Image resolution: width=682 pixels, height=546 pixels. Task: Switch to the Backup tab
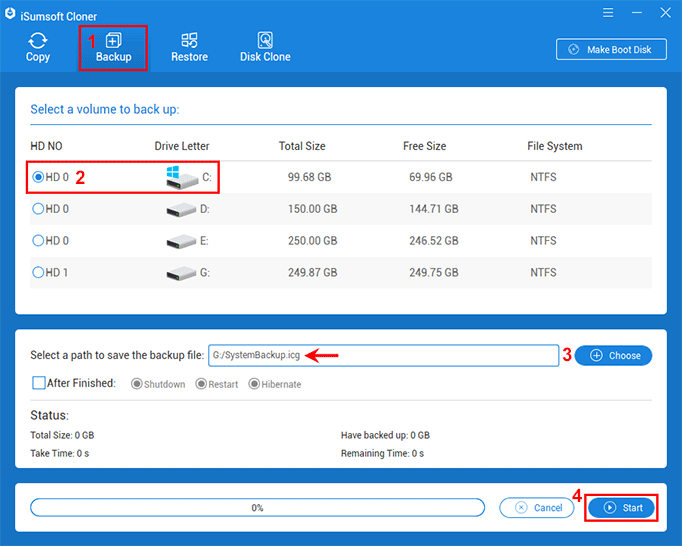(114, 47)
